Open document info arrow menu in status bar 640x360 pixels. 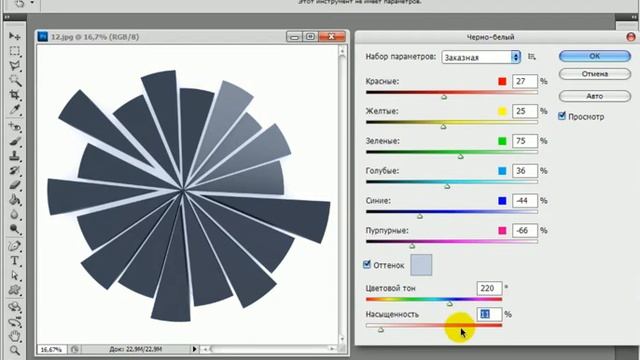coord(195,349)
